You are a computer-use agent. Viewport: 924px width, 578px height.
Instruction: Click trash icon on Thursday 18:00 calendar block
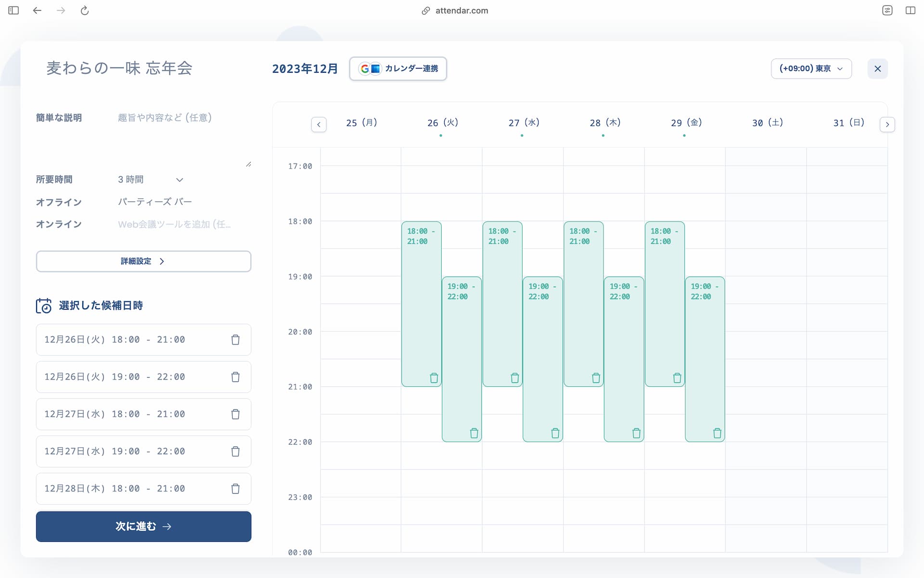(596, 378)
